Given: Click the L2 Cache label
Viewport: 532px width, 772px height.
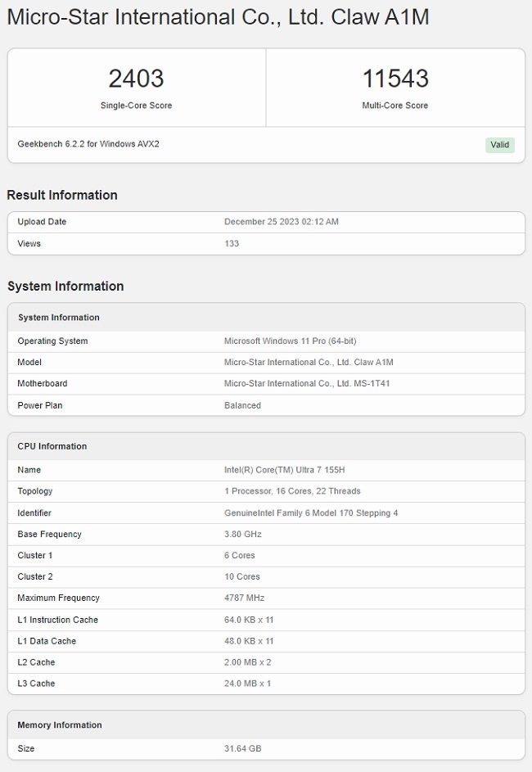Looking at the screenshot, I should [x=36, y=662].
